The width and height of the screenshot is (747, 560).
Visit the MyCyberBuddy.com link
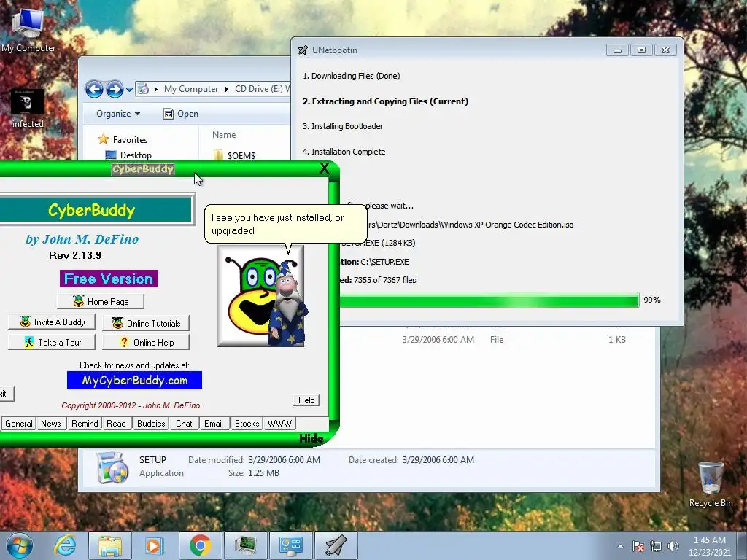(x=134, y=380)
